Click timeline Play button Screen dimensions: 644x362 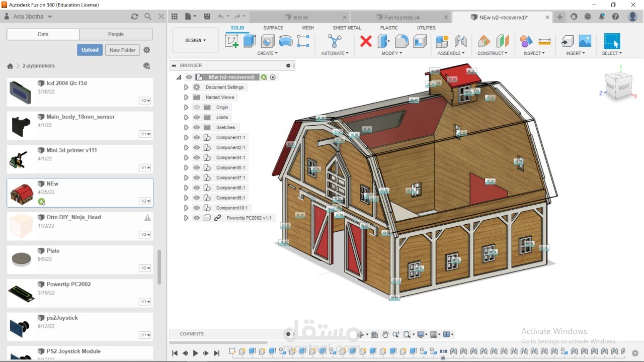pos(196,353)
